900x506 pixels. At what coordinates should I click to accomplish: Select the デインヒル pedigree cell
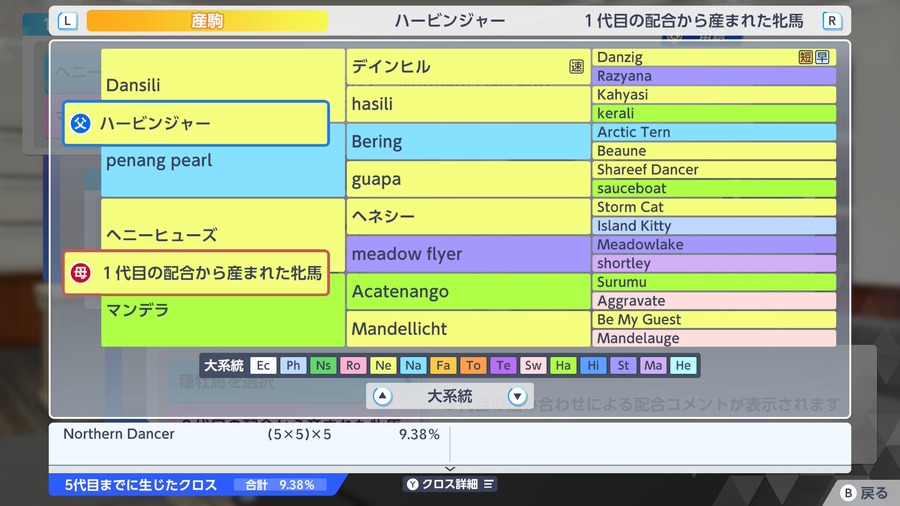click(x=468, y=67)
